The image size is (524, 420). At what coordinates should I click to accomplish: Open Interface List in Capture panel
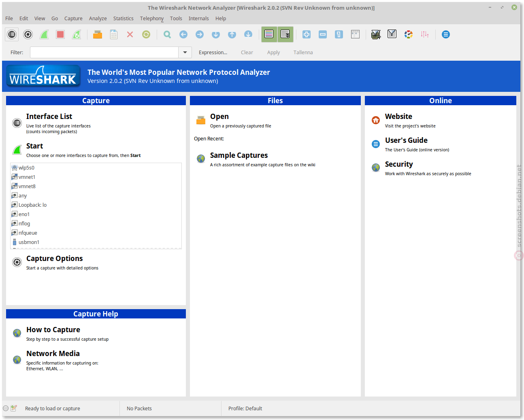pyautogui.click(x=49, y=117)
